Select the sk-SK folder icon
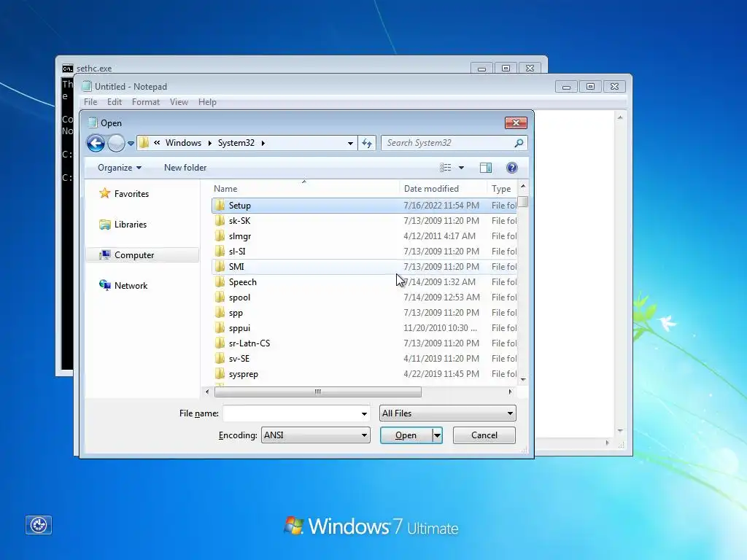 pyautogui.click(x=220, y=220)
